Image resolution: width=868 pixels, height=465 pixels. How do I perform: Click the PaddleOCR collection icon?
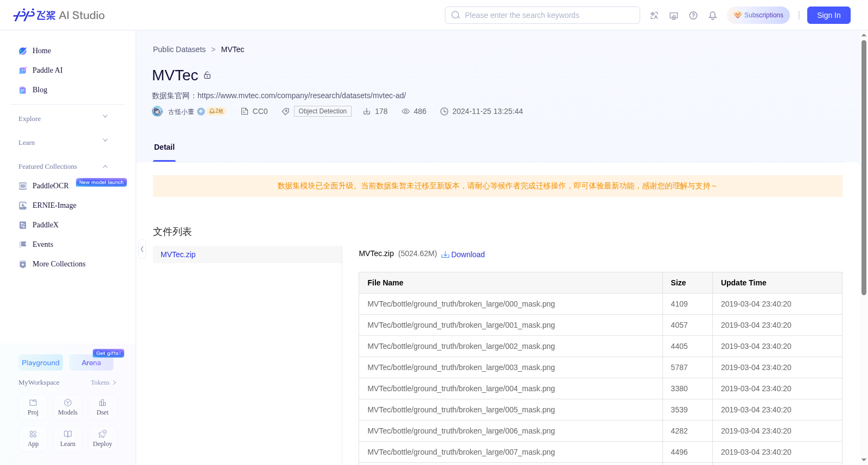click(23, 186)
